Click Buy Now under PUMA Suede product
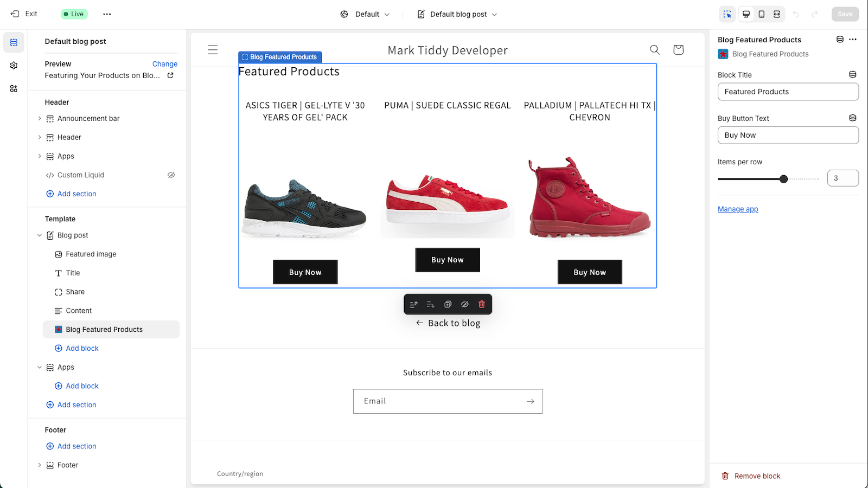This screenshot has width=868, height=488. tap(448, 260)
